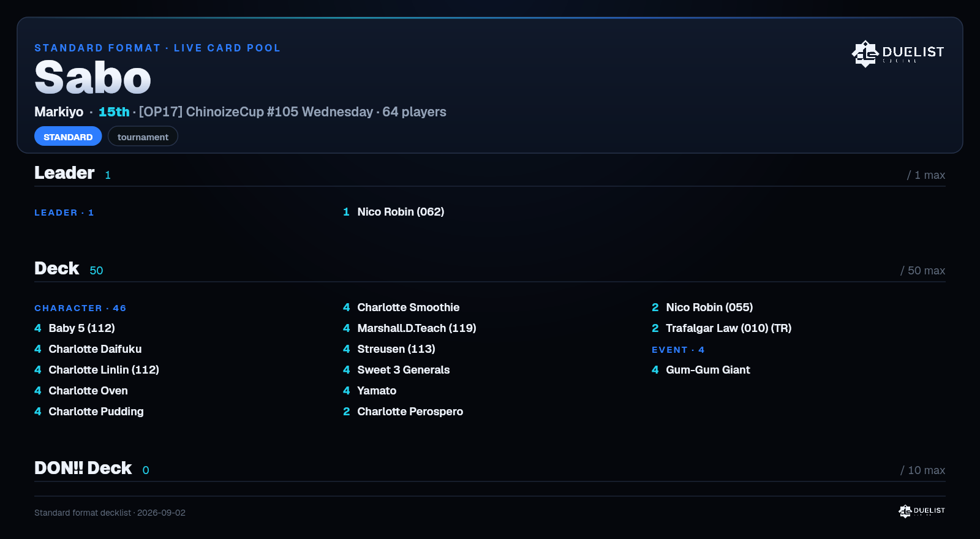Click the player name Markiyo

coord(59,112)
